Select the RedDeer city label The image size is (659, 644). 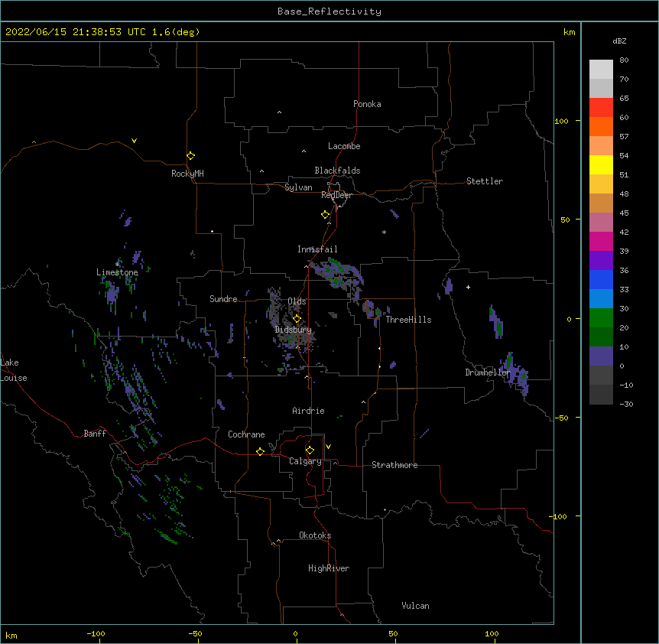point(336,195)
